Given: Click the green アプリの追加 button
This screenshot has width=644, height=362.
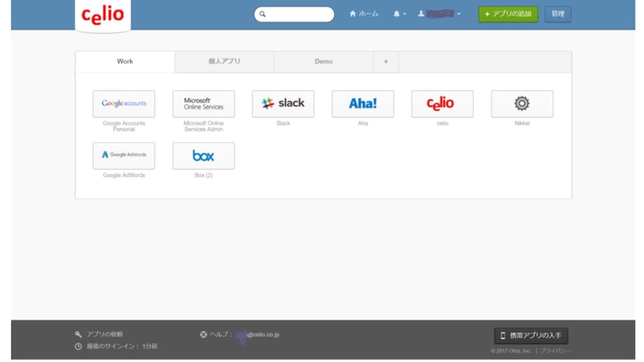Looking at the screenshot, I should pyautogui.click(x=508, y=14).
